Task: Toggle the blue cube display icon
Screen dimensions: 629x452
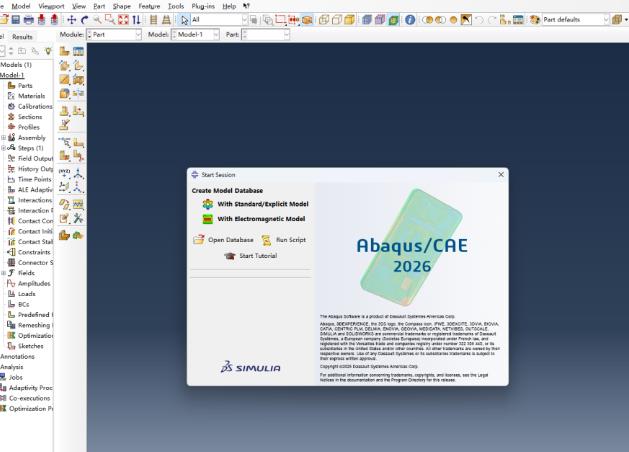Action: pyautogui.click(x=367, y=20)
